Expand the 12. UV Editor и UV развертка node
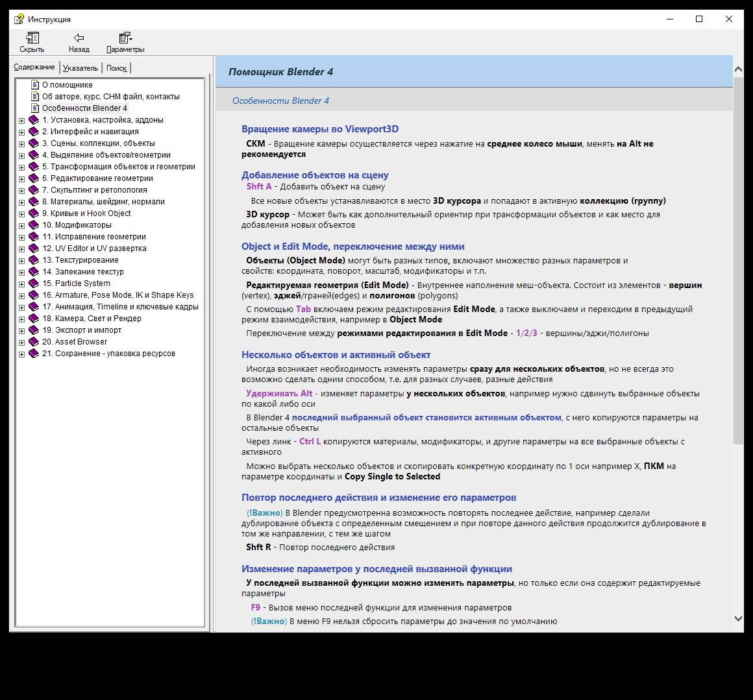The image size is (753, 700). tap(22, 249)
